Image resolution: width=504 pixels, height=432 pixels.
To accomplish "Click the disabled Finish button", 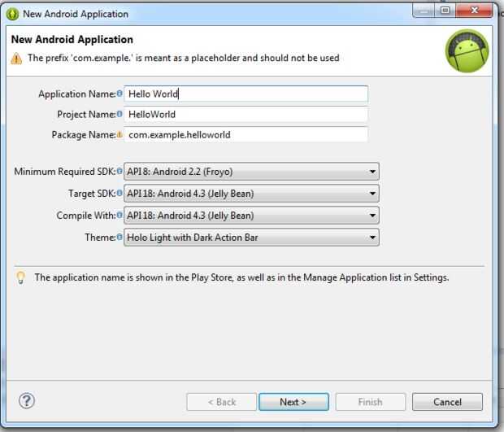I will click(371, 402).
